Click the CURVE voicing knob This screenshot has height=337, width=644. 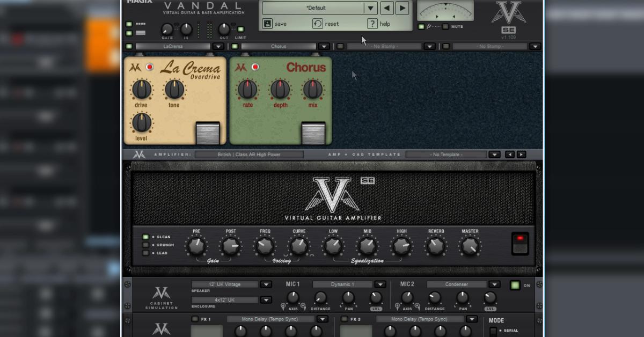coord(299,246)
